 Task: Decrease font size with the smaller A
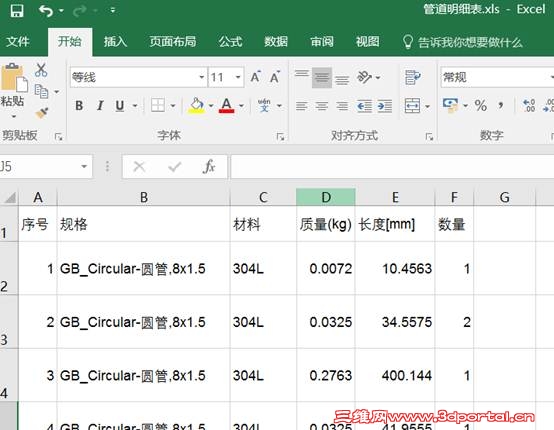pyautogui.click(x=275, y=77)
